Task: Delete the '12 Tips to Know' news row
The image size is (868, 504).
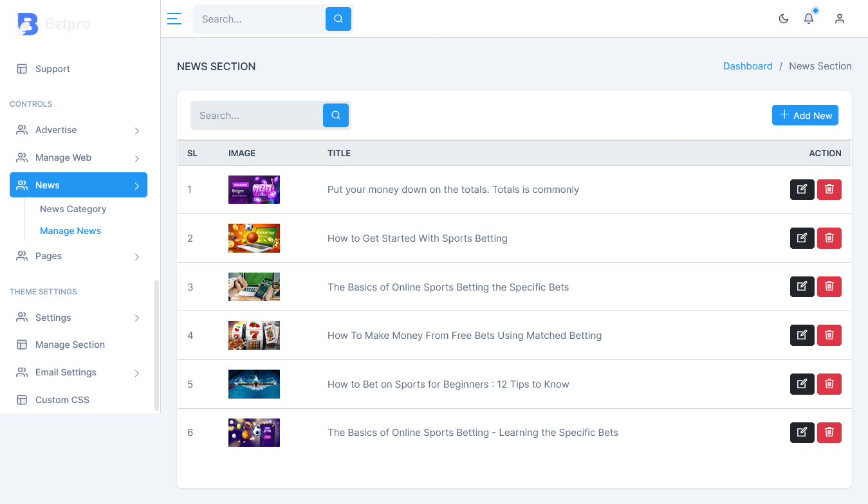Action: [x=829, y=384]
